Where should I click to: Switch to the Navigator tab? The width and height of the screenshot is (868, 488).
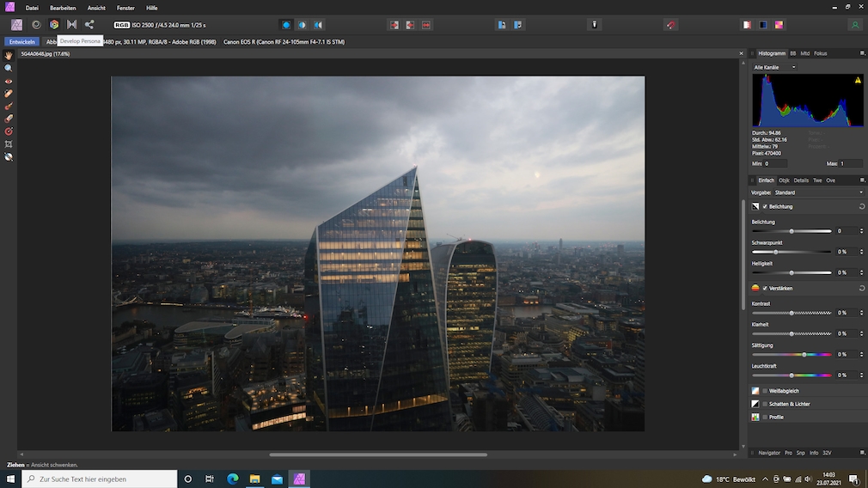pyautogui.click(x=769, y=452)
